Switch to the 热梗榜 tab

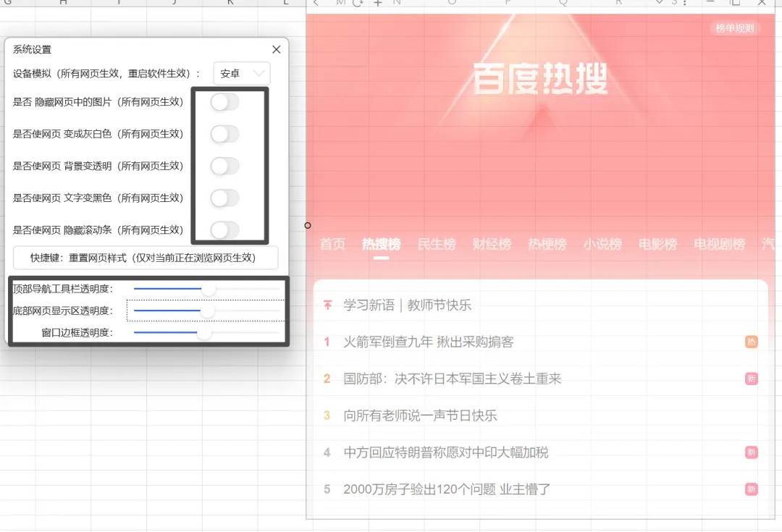(x=547, y=244)
